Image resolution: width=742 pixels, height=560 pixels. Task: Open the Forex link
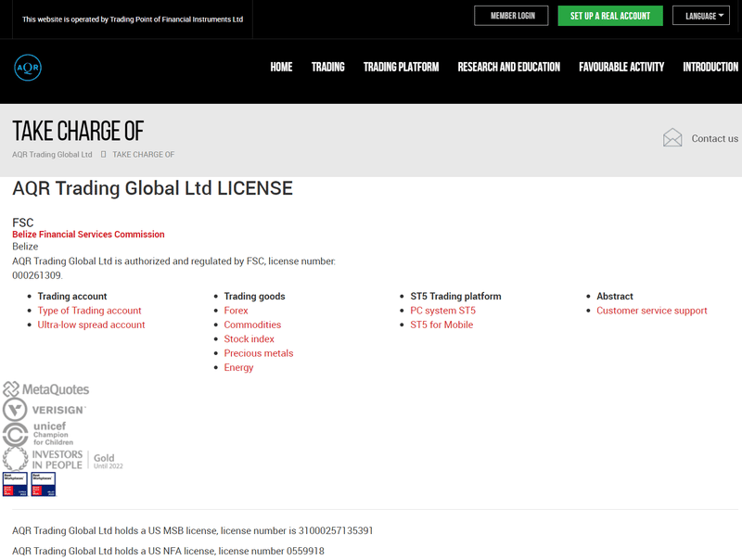tap(236, 311)
